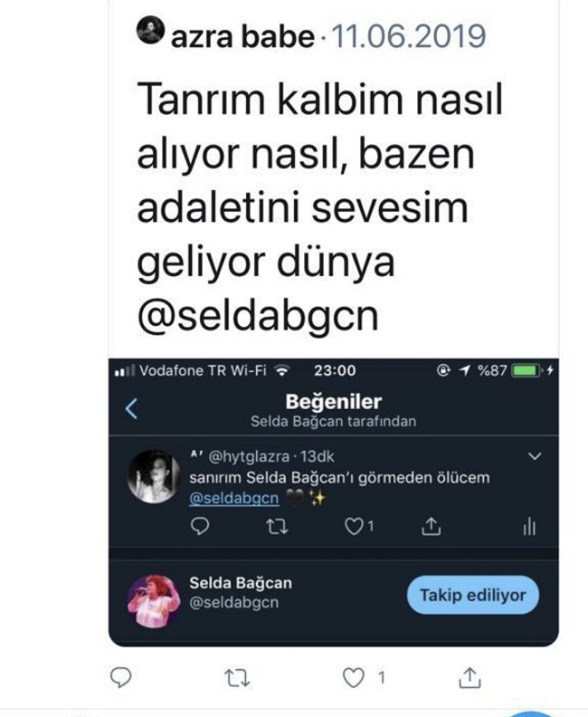The image size is (588, 717).
Task: Tap the reply icon under @hytglazra tweet
Action: pos(200,526)
